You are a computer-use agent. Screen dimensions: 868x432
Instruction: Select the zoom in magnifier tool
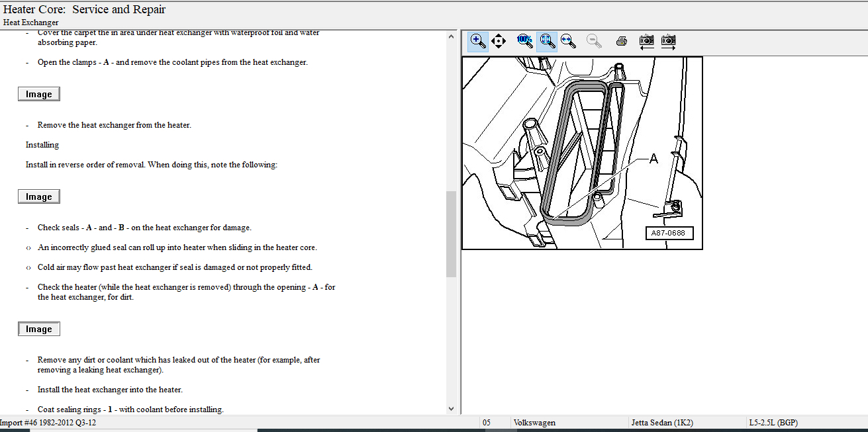477,41
